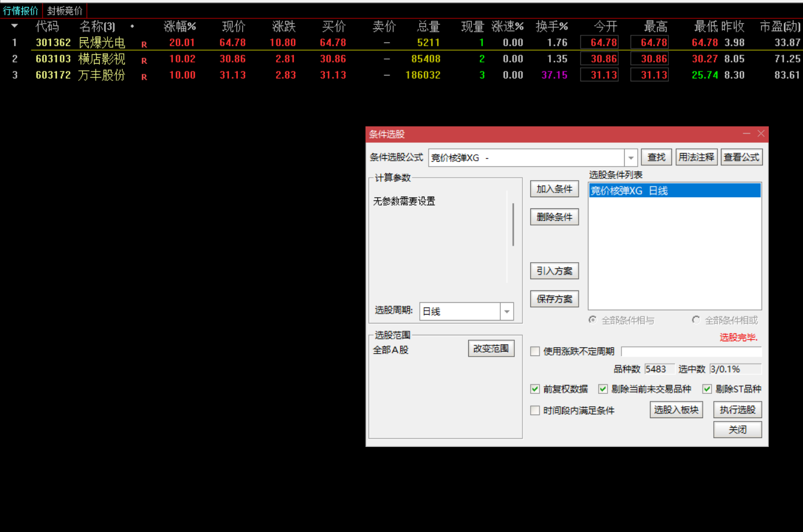Switch to the 封板竞价 tab
This screenshot has width=803, height=532.
(65, 11)
